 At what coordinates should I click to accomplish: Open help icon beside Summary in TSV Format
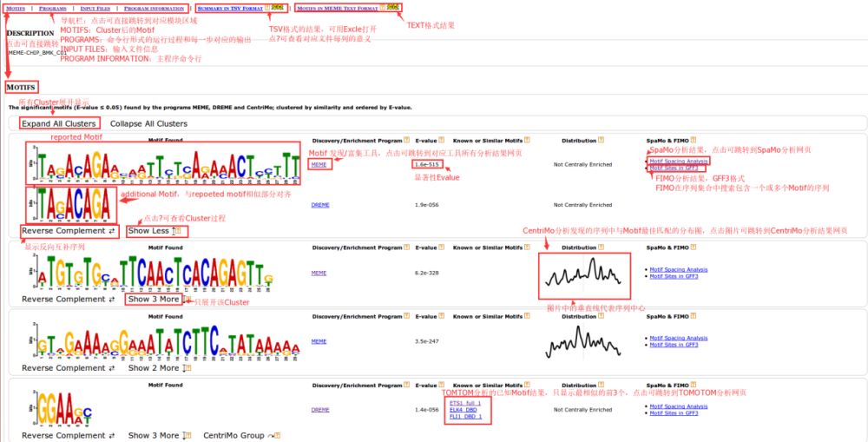tap(269, 8)
